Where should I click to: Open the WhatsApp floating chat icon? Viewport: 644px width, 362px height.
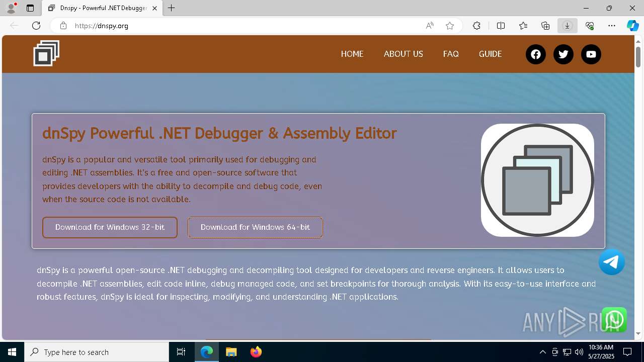pos(614,320)
